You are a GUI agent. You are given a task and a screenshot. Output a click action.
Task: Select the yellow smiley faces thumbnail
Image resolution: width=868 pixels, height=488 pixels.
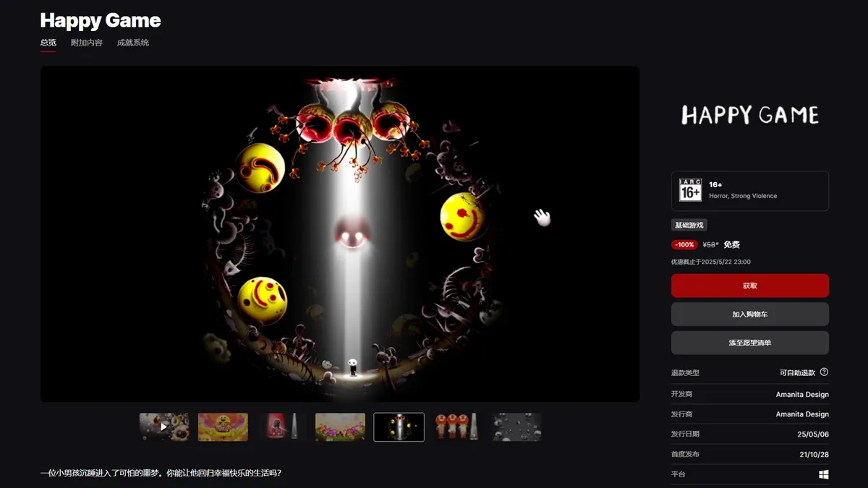(223, 427)
